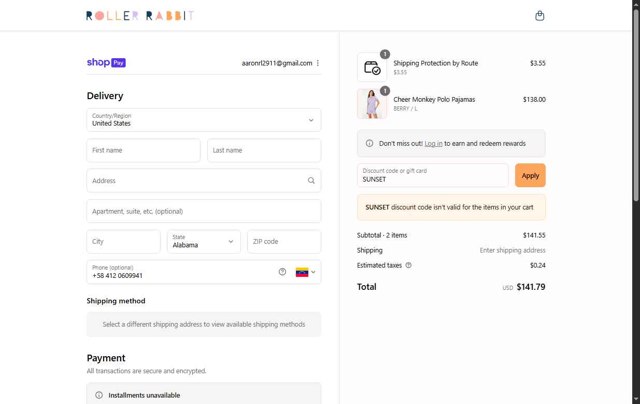Click the address search magnifier icon
Image resolution: width=640 pixels, height=404 pixels.
[x=311, y=180]
